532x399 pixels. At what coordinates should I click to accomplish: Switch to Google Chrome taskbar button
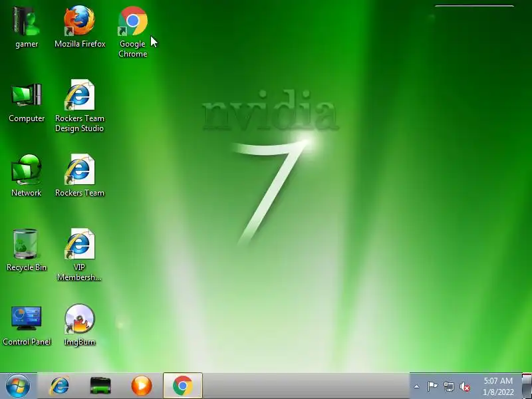coord(183,386)
